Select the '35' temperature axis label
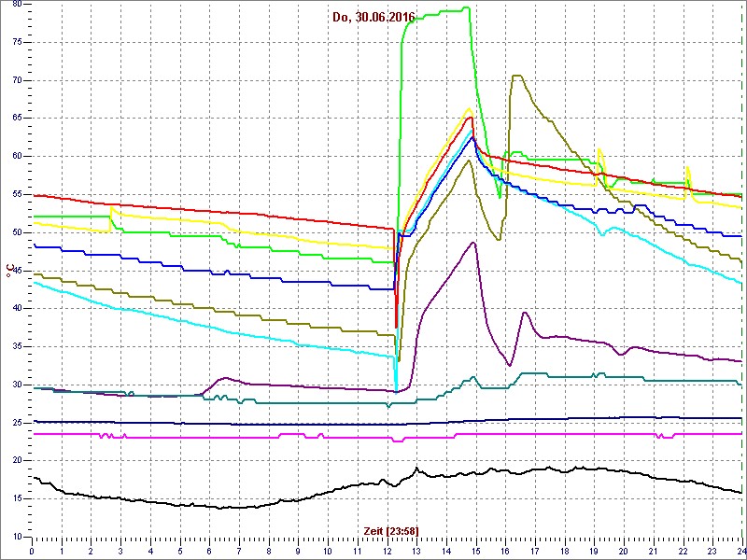Viewport: 747px width, 560px height. point(17,346)
